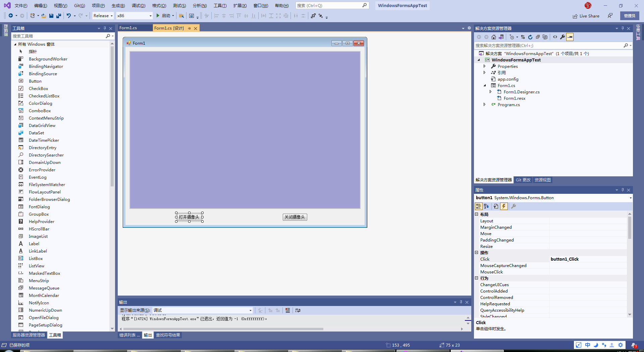Image resolution: width=644 pixels, height=352 pixels.
Task: Collapse the Form1.cs node in Solution Explorer
Action: [x=484, y=85]
